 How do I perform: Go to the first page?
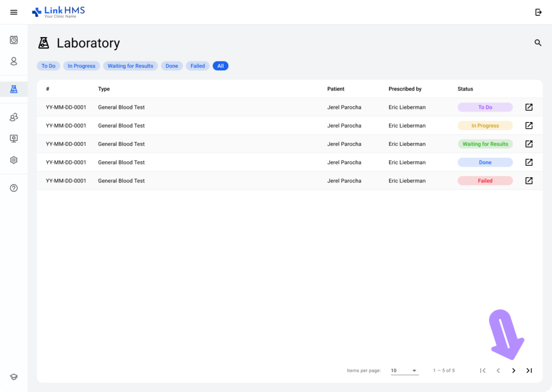pyautogui.click(x=482, y=370)
